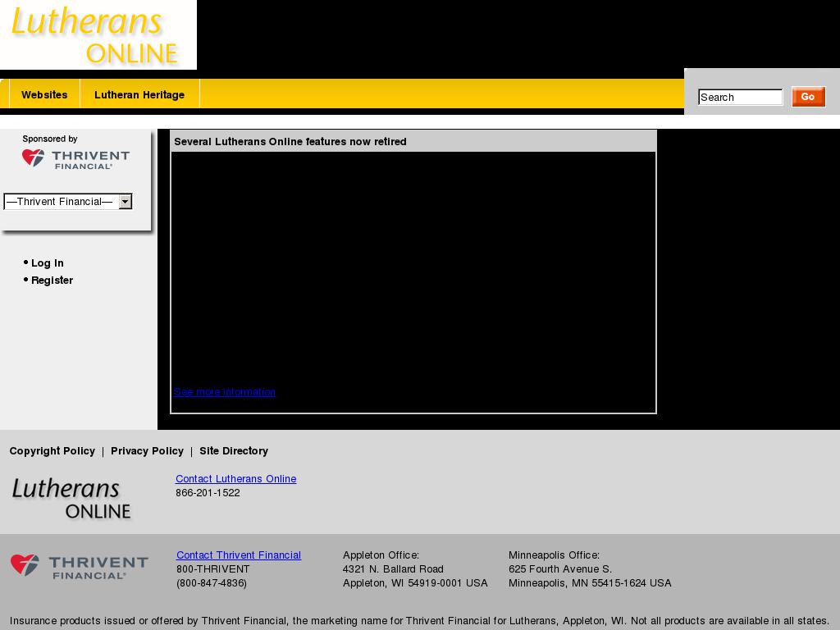Click the Log In link
This screenshot has height=630, width=840.
tap(47, 263)
